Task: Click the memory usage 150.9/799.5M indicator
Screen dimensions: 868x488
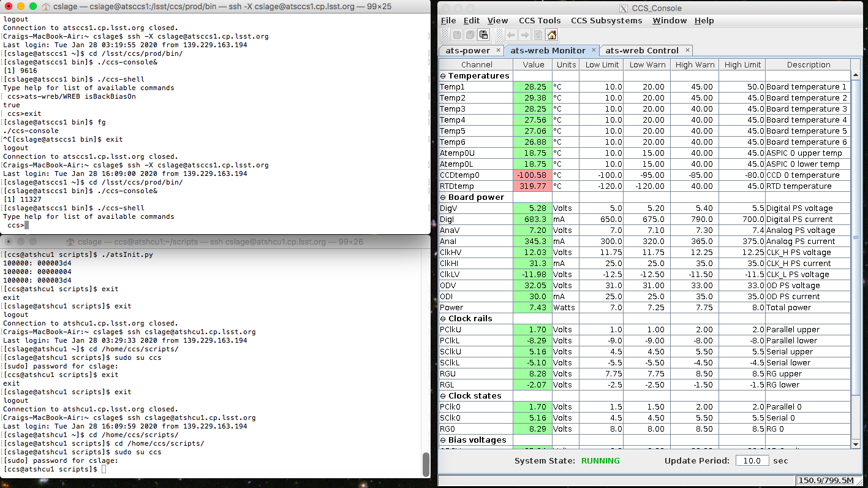Action: 827,480
